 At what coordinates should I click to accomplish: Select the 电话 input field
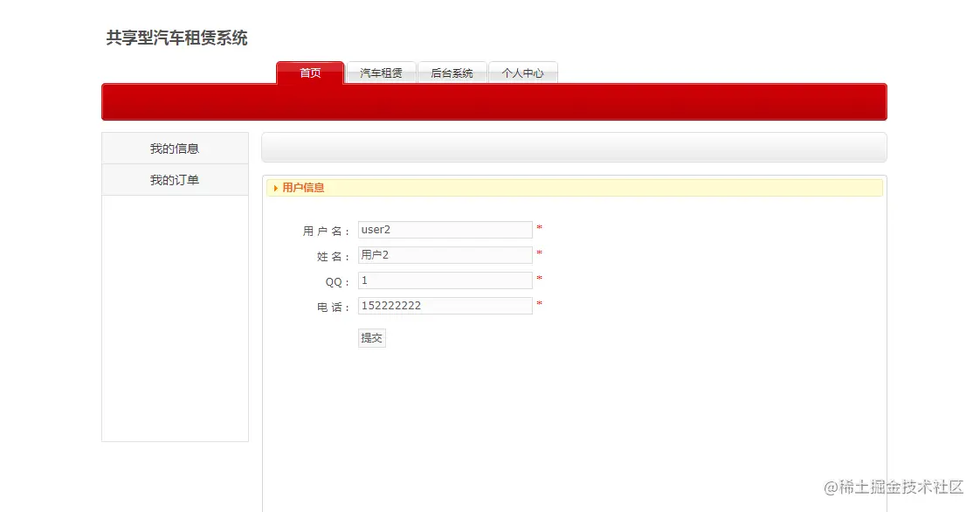(445, 306)
